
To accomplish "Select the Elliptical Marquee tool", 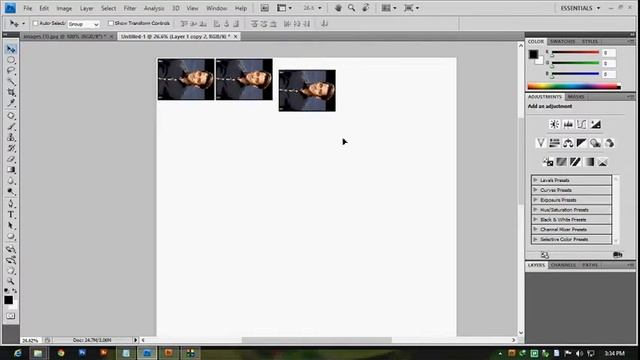I will pyautogui.click(x=11, y=60).
